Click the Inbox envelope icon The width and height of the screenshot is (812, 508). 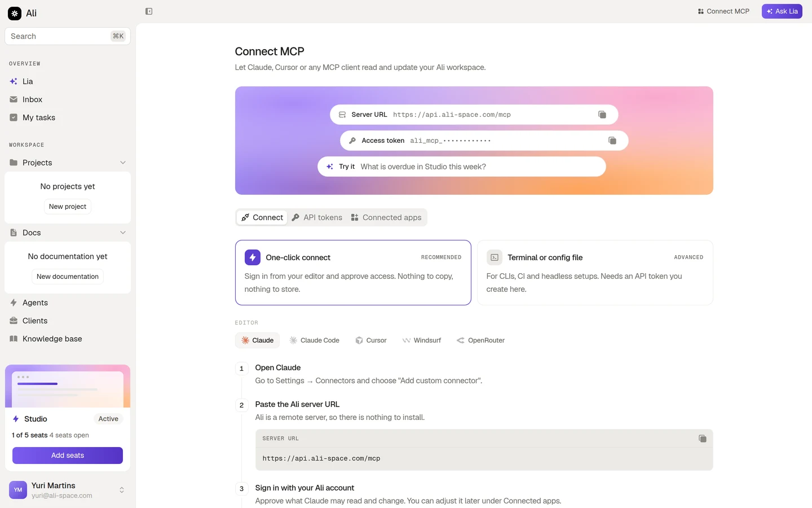tap(14, 99)
